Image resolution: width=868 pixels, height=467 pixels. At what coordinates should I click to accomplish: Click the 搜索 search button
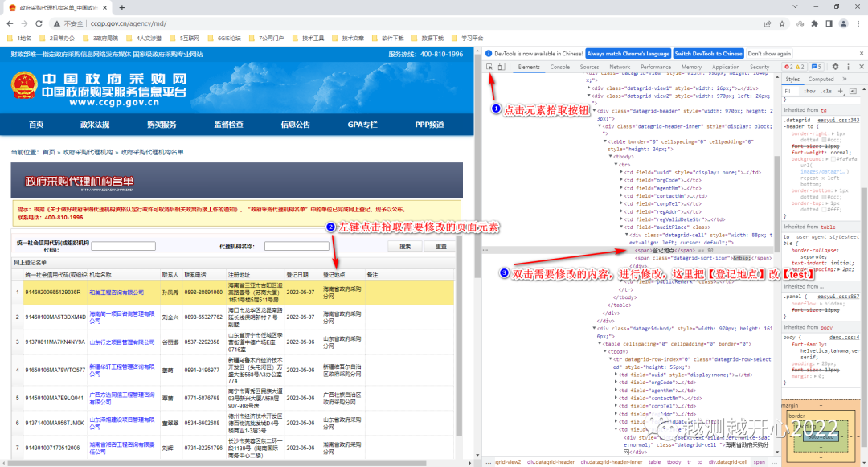click(x=405, y=246)
